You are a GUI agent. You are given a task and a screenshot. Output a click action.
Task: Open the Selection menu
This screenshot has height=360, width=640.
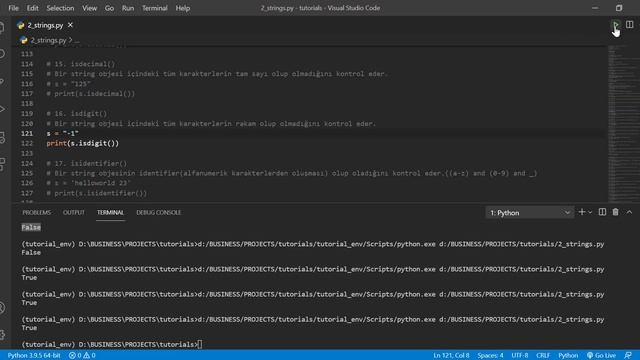pyautogui.click(x=60, y=8)
